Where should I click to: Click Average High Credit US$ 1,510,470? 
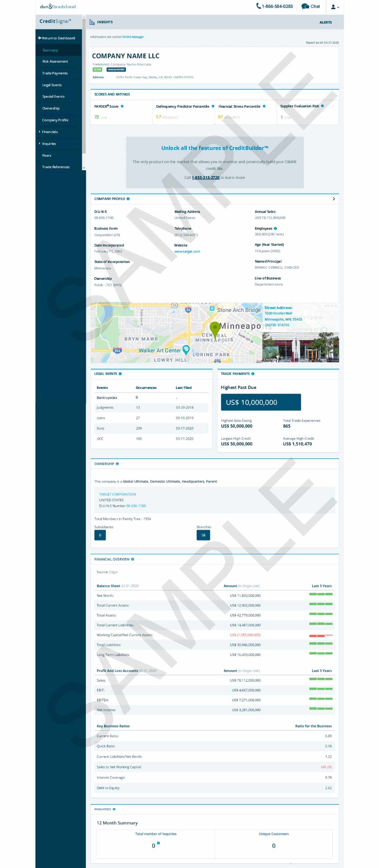(297, 444)
